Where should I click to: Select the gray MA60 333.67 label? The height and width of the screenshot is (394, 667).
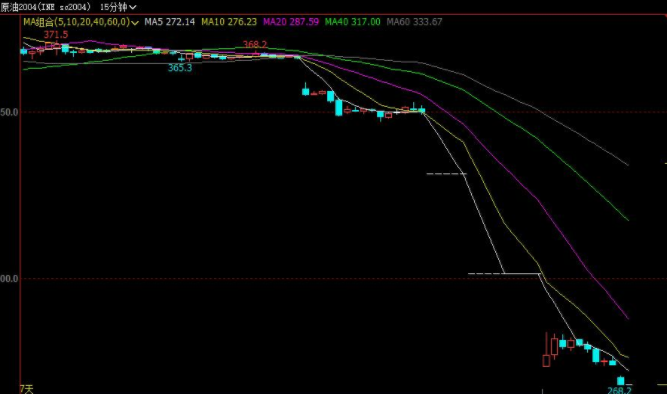point(414,22)
